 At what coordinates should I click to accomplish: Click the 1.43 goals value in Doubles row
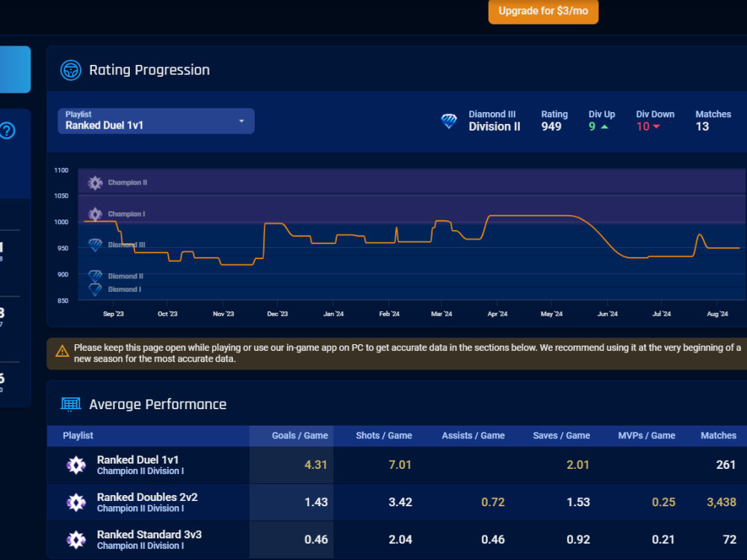pos(316,502)
